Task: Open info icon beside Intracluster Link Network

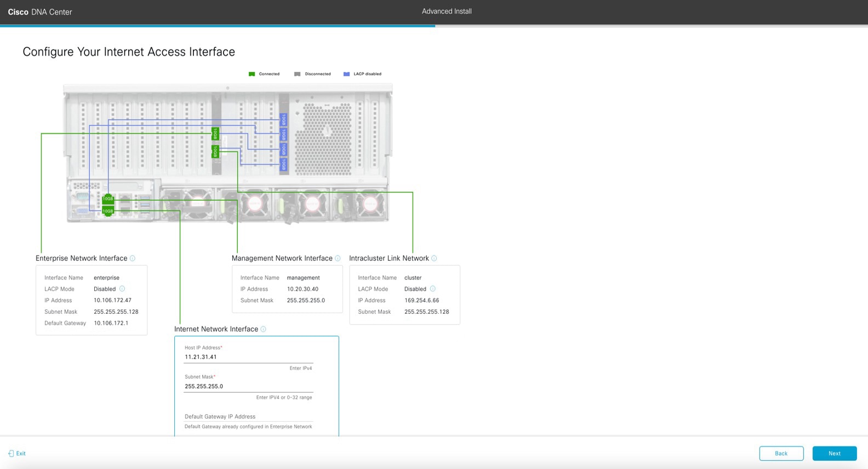Action: [434, 258]
